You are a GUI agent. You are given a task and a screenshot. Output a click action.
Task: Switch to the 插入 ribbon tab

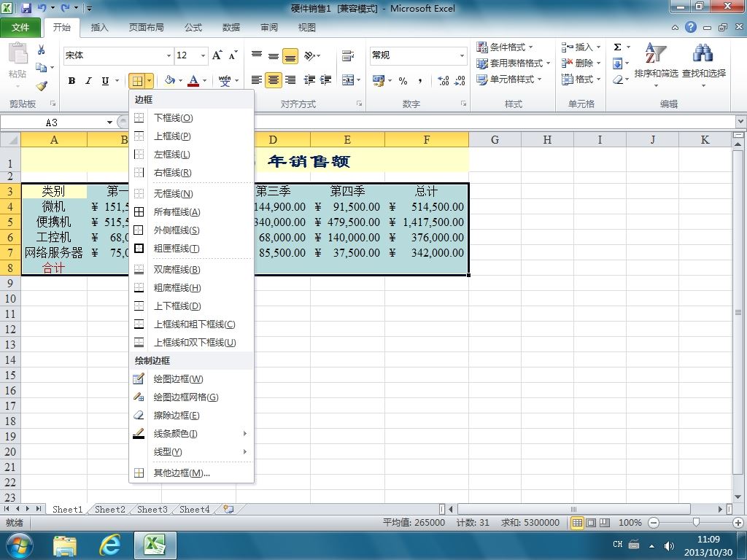[99, 28]
